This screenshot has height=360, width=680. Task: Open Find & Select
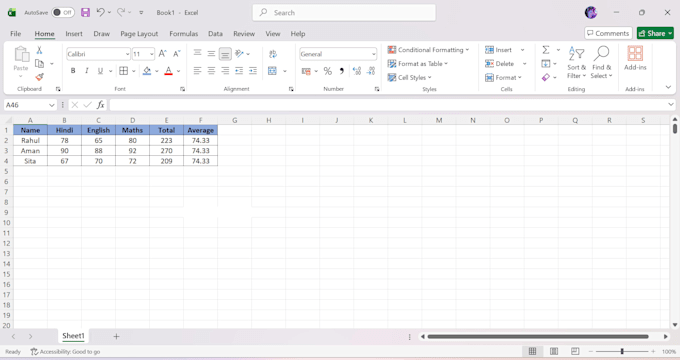[601, 62]
